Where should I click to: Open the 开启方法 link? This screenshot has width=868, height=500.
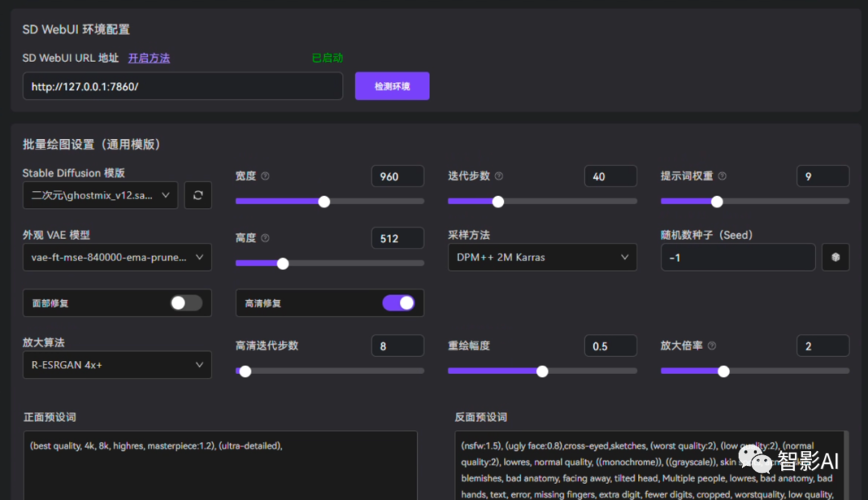[149, 58]
